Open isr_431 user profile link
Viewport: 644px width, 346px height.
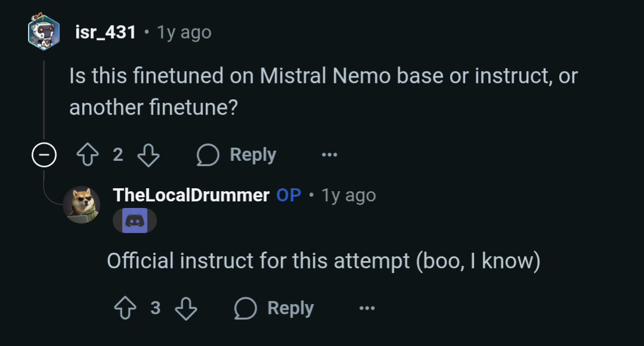pos(106,32)
